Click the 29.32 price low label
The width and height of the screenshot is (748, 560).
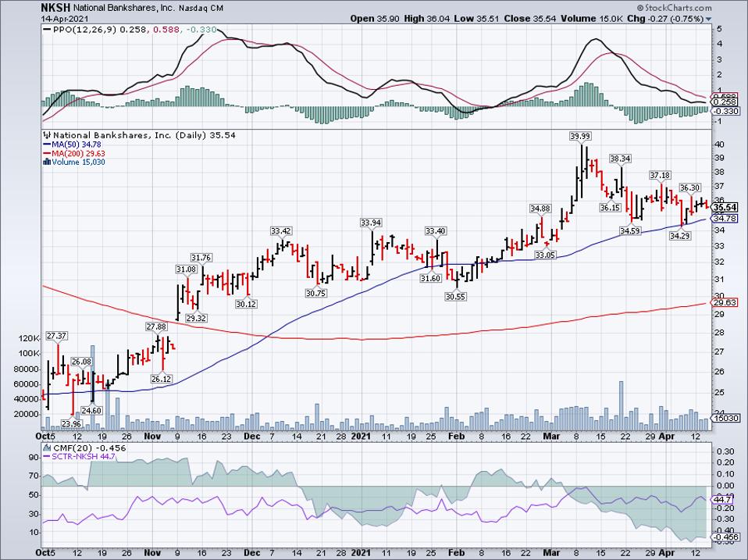(196, 318)
